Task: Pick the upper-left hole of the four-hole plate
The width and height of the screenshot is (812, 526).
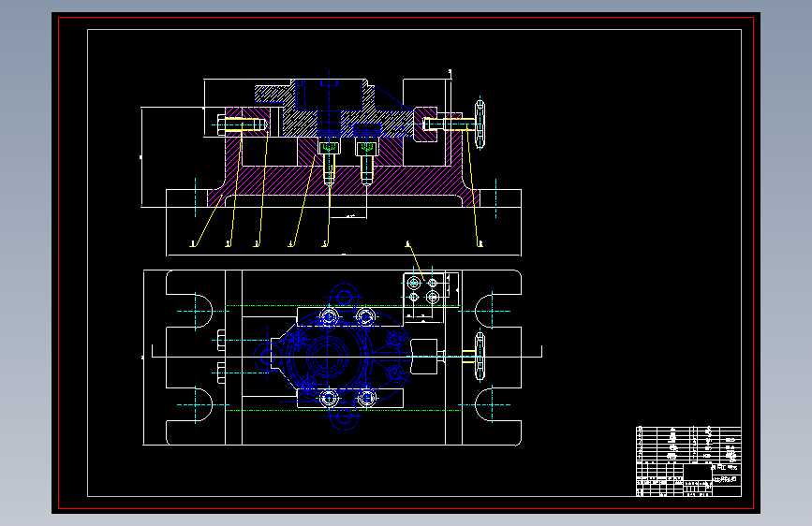Action: 413,283
